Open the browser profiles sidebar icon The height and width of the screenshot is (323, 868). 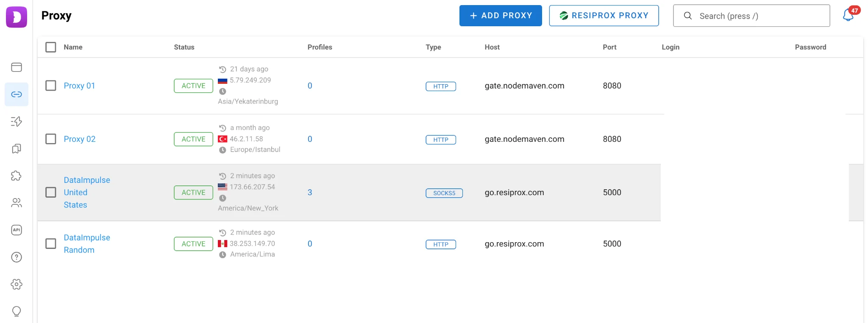coord(17,67)
